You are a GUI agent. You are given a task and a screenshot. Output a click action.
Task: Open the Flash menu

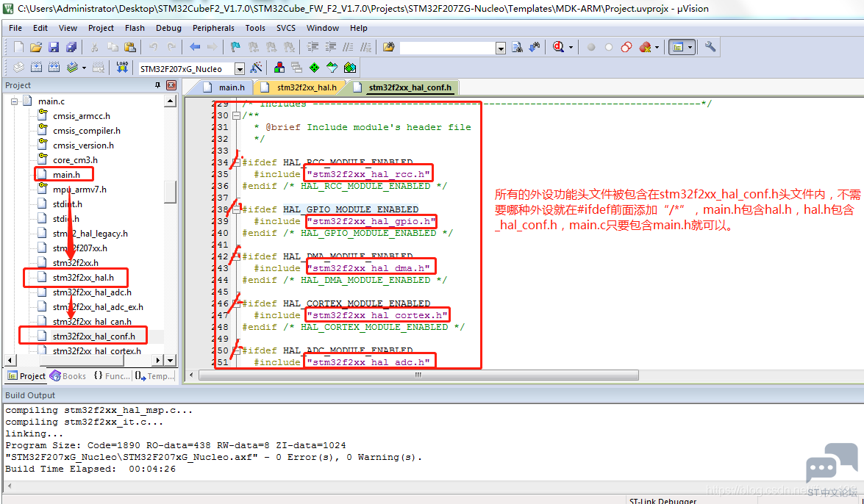(135, 27)
